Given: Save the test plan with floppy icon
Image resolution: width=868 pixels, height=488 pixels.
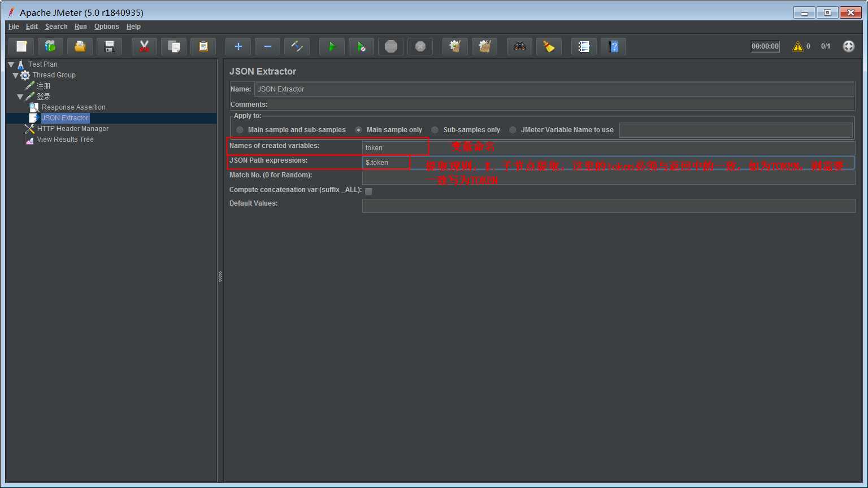Looking at the screenshot, I should (110, 46).
